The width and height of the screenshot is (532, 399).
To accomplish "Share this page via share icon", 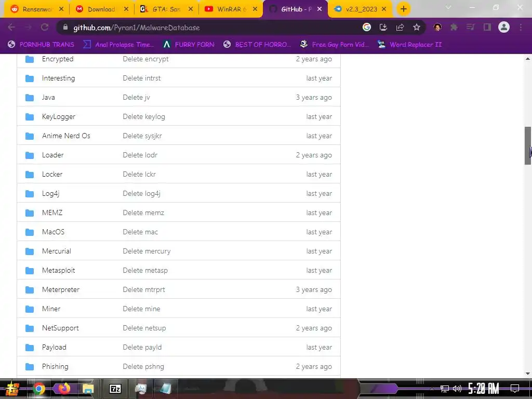I will pos(400,28).
